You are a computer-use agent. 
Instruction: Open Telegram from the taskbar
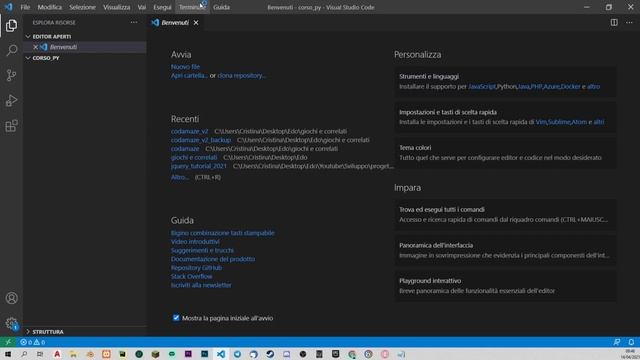click(x=237, y=354)
